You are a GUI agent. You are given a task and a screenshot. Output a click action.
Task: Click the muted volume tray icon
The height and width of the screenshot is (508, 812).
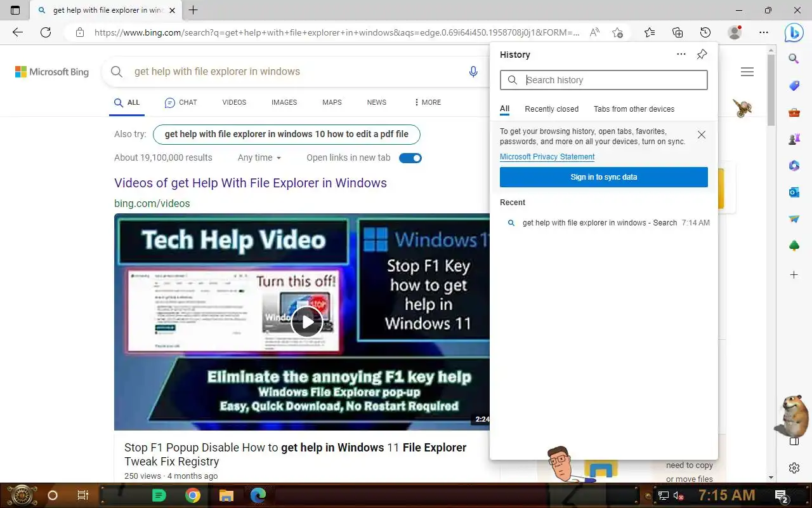pos(679,495)
